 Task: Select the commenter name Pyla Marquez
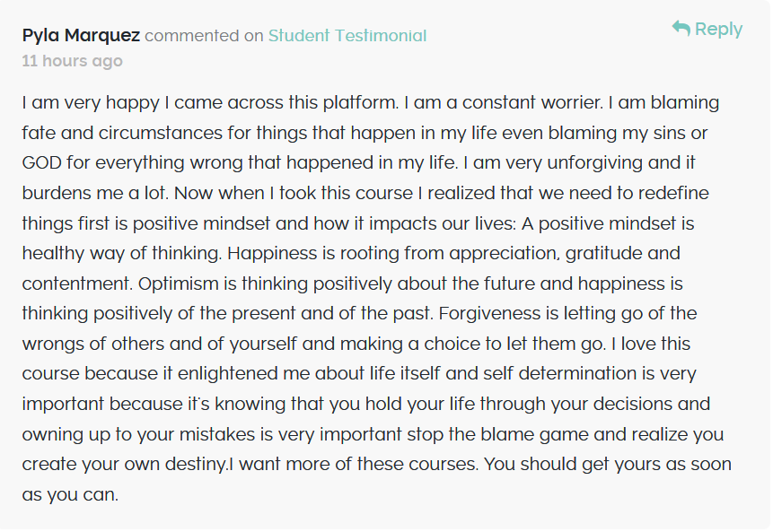[x=81, y=36]
